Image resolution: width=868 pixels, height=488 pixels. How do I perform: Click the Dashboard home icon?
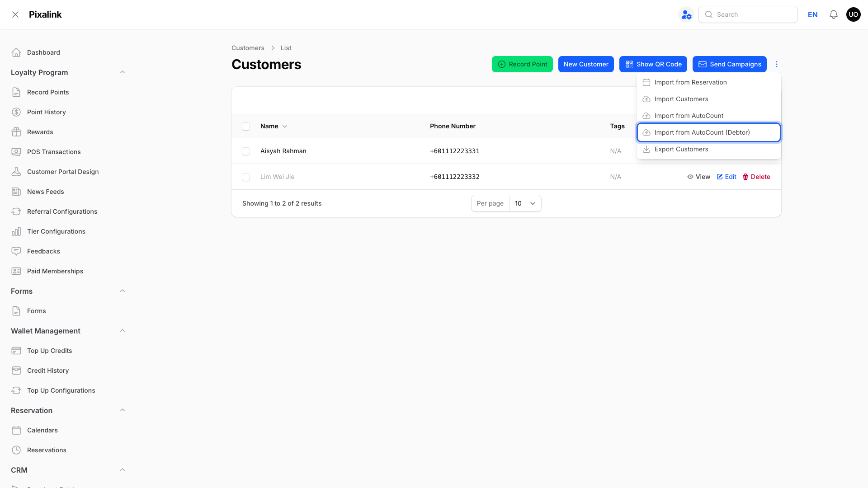pos(16,52)
